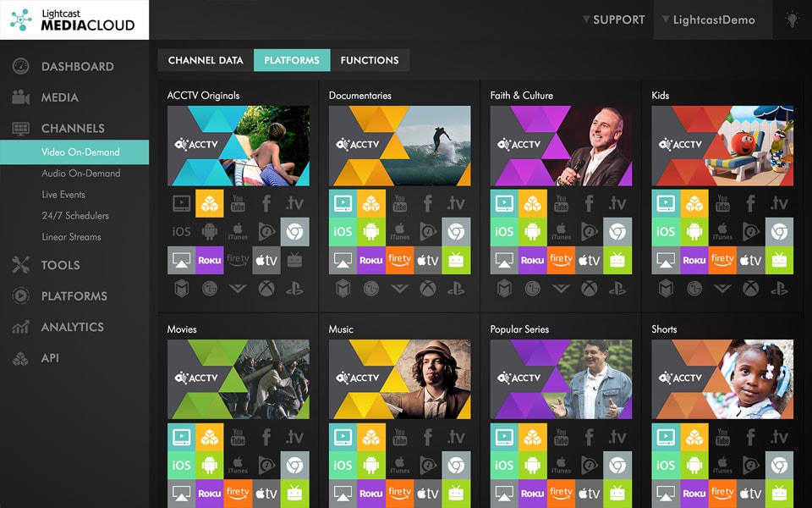Viewport: 812px width, 508px height.
Task: Toggle Android platform on Kids channel
Action: (694, 232)
